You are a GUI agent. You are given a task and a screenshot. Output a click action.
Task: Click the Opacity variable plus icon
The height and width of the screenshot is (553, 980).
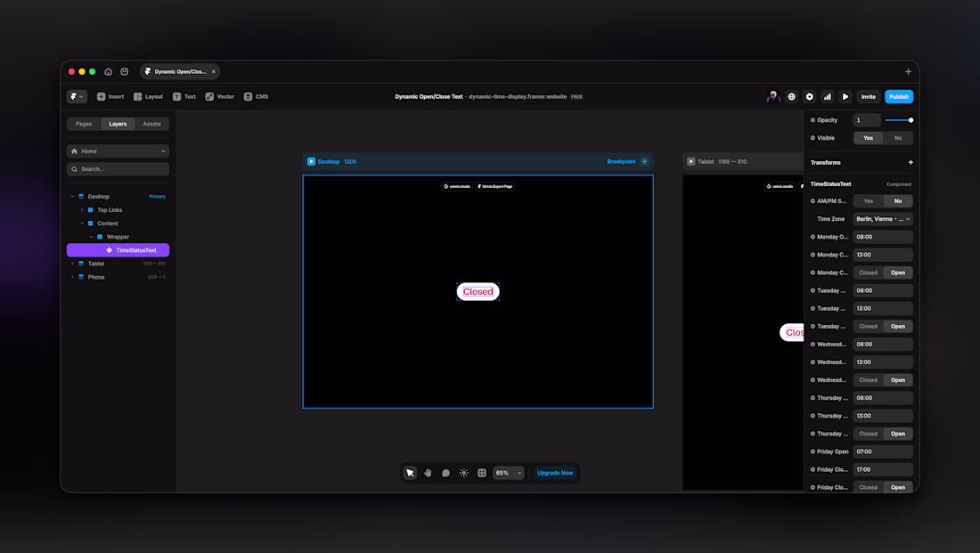click(x=813, y=120)
